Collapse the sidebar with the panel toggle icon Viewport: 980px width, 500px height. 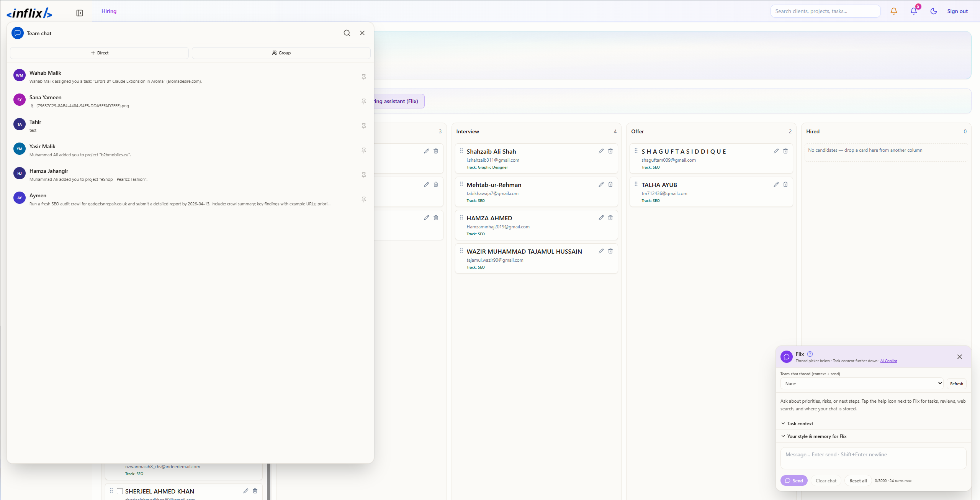80,13
